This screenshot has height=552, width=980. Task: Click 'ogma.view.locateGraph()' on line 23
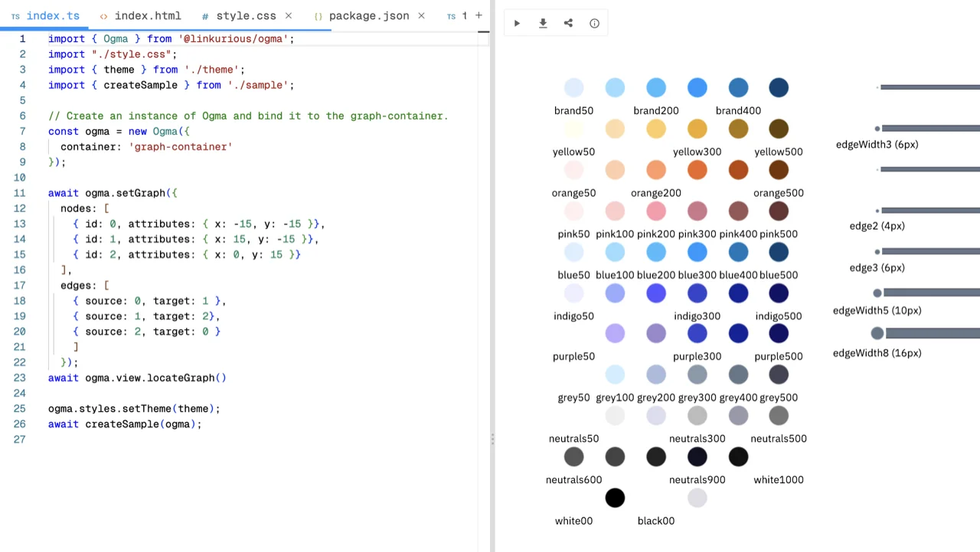point(155,378)
